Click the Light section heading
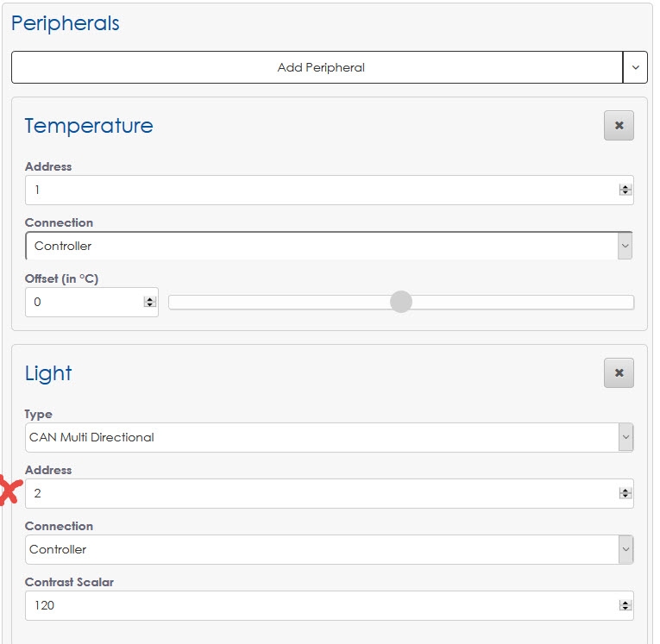Image resolution: width=660 pixels, height=644 pixels. point(48,373)
